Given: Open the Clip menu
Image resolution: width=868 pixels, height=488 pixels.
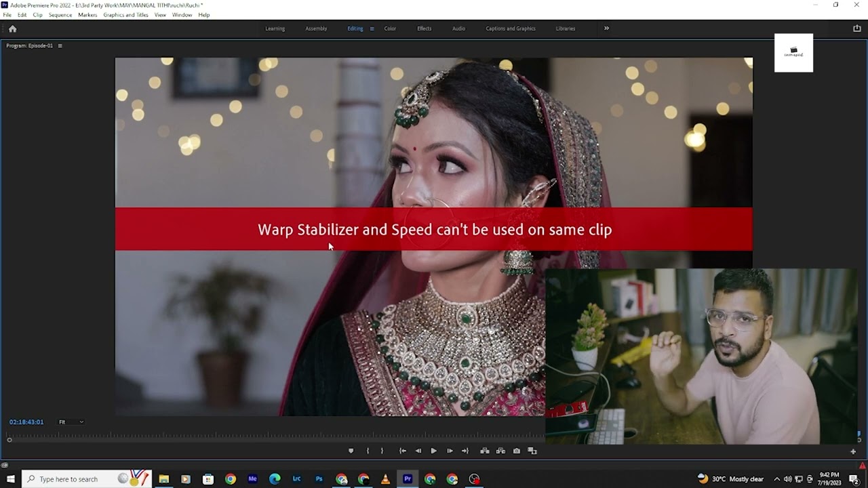Looking at the screenshot, I should 37,15.
